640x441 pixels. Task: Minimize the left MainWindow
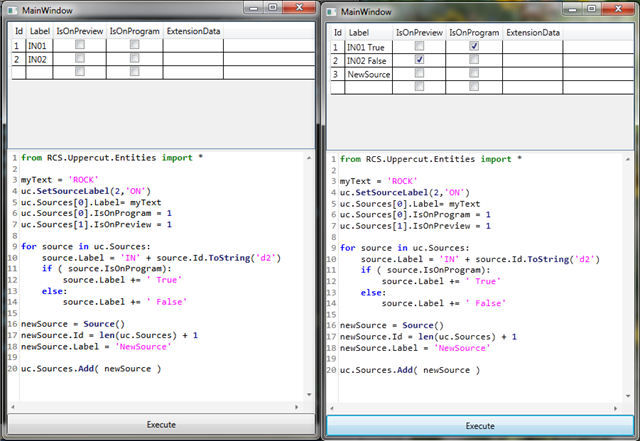(253, 8)
